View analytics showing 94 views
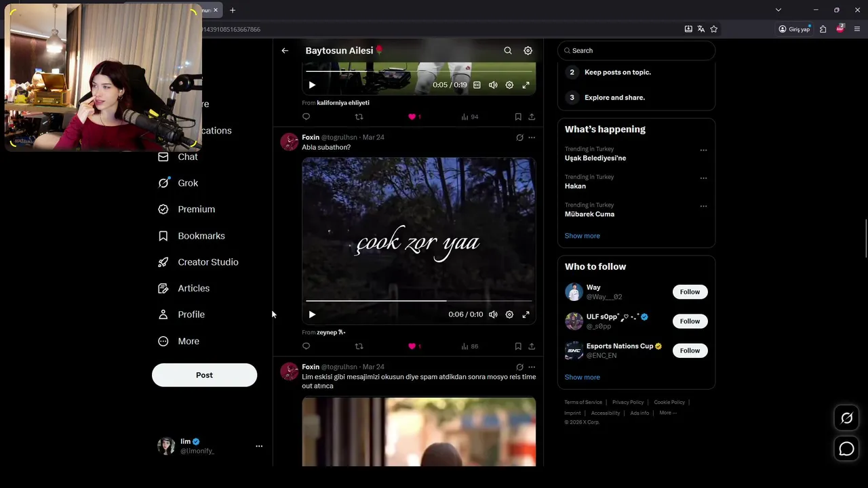868x488 pixels. [469, 117]
